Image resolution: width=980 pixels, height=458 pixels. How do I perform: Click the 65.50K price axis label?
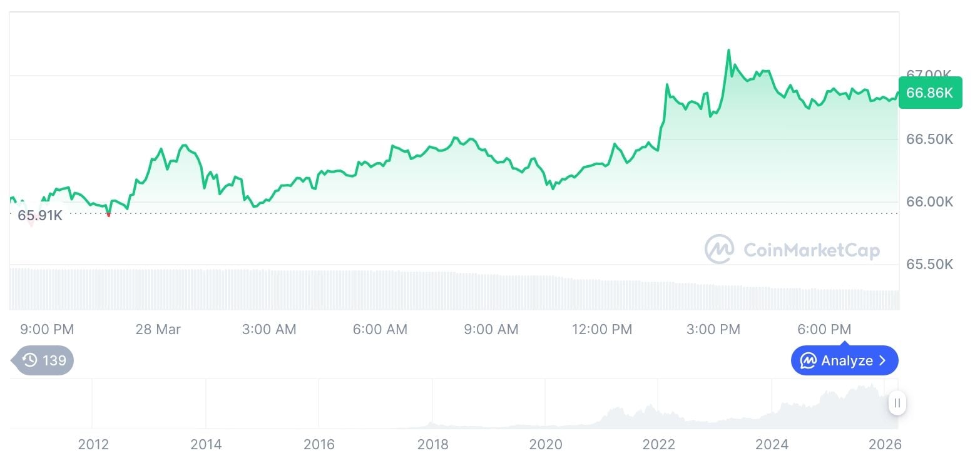[930, 264]
